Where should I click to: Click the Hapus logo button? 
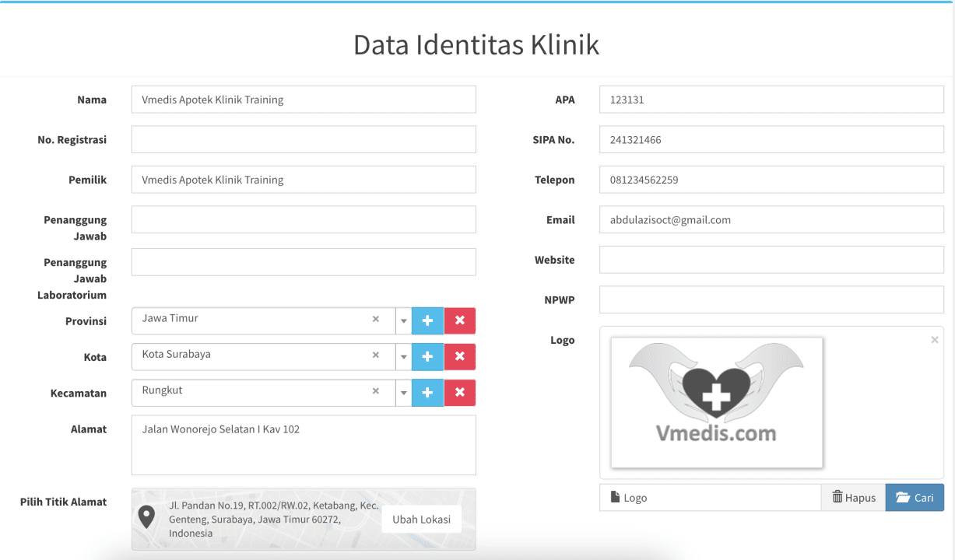point(853,498)
